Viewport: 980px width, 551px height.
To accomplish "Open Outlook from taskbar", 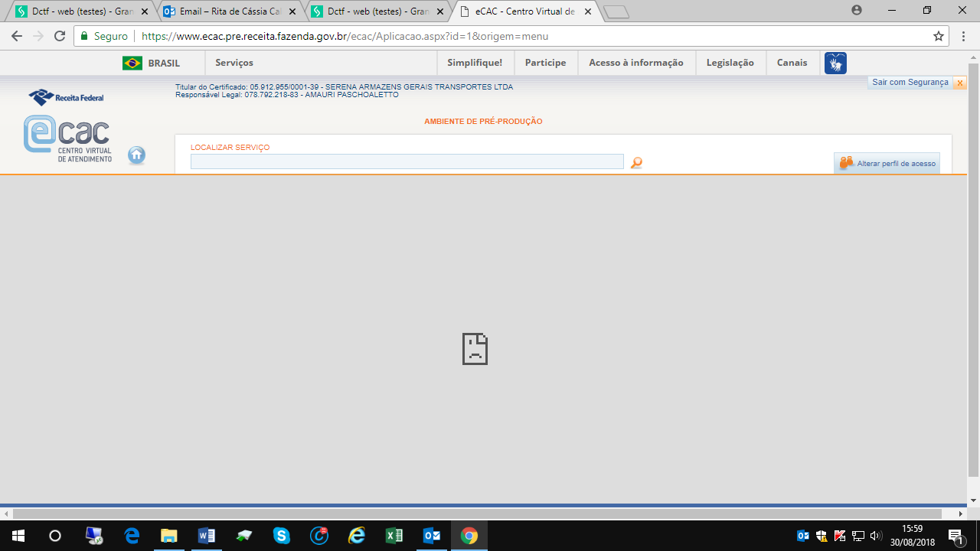I will tap(432, 536).
